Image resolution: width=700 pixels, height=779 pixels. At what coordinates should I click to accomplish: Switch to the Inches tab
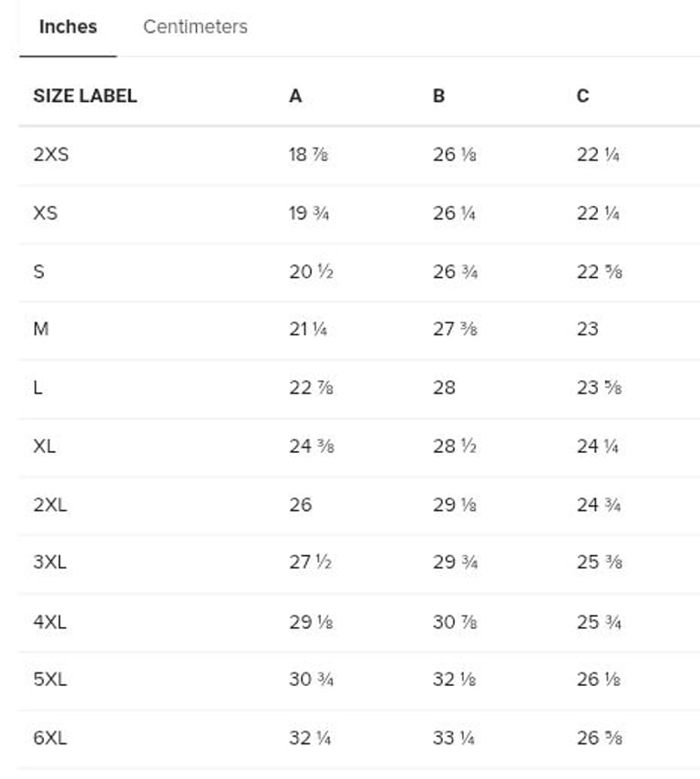67,27
